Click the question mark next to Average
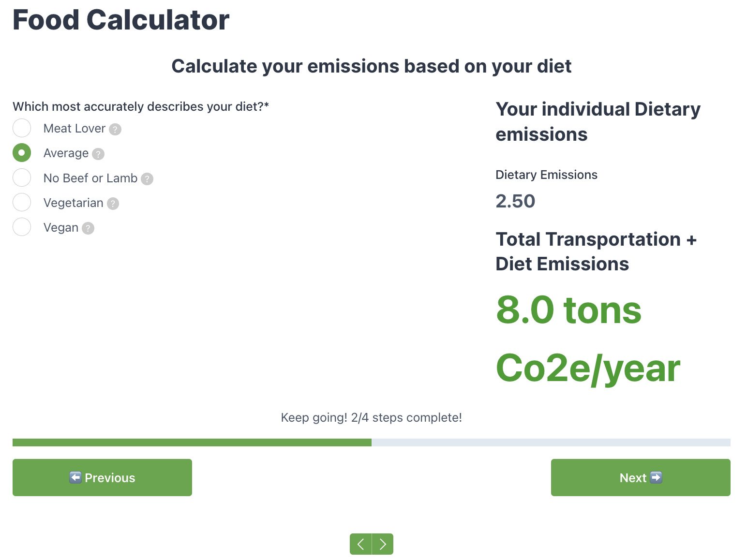 coord(98,154)
